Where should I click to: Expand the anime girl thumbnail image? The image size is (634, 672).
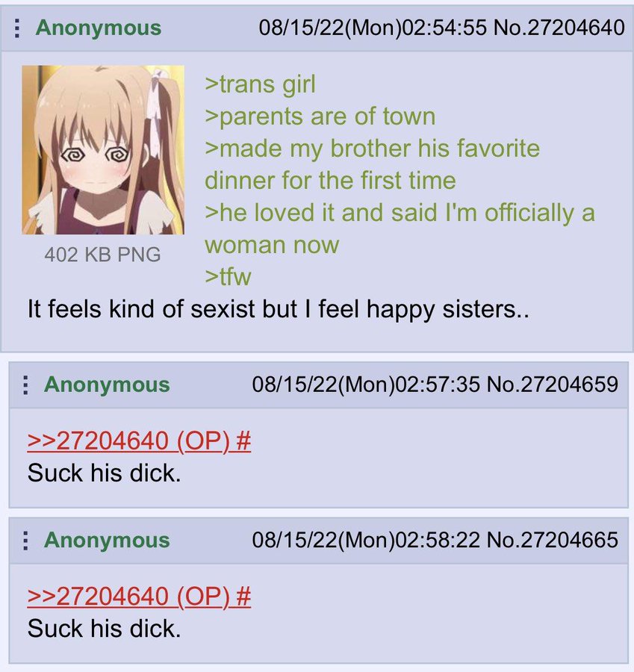103,149
